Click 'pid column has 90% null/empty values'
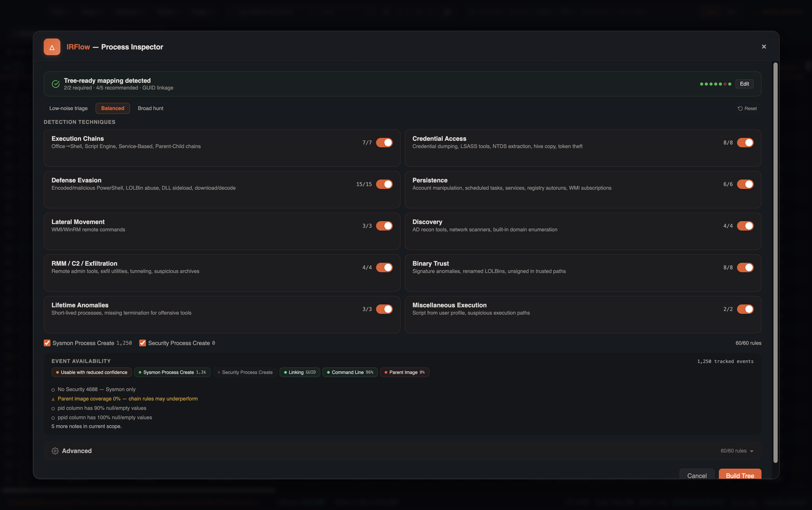This screenshot has height=510, width=812. tap(102, 408)
